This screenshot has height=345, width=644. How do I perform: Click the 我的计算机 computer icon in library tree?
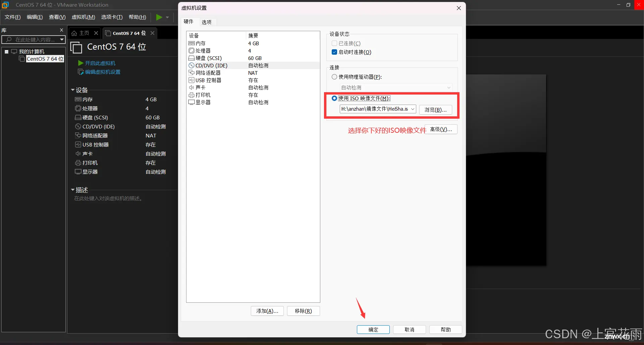point(14,51)
